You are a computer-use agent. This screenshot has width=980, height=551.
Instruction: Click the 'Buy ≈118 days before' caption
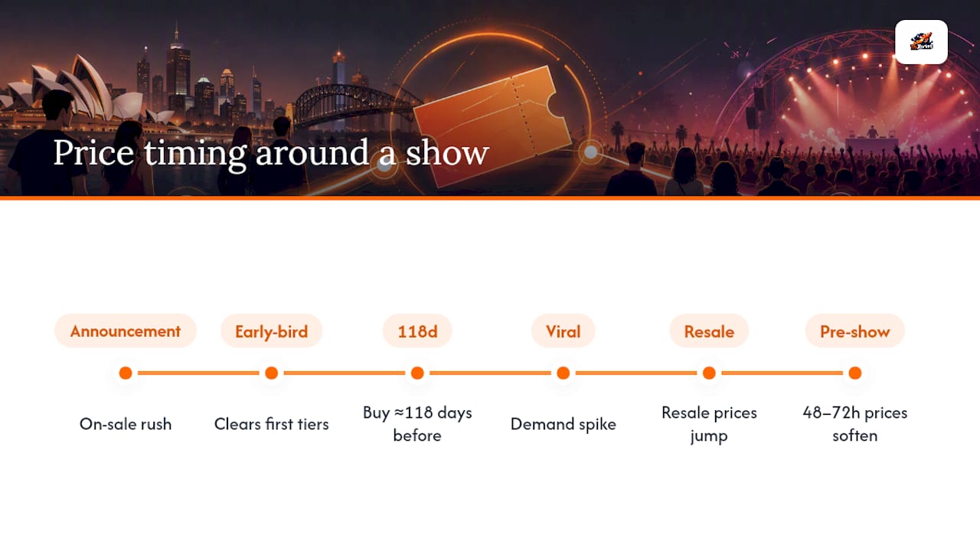pos(417,424)
